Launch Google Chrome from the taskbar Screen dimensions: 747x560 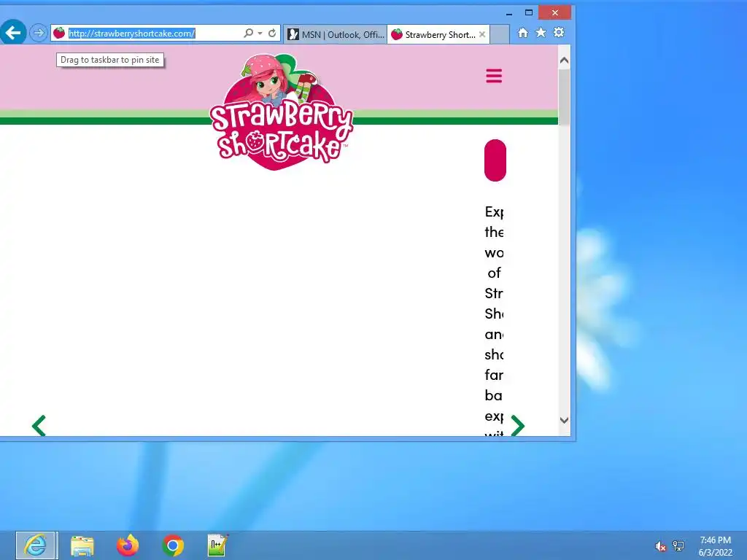[x=173, y=545]
